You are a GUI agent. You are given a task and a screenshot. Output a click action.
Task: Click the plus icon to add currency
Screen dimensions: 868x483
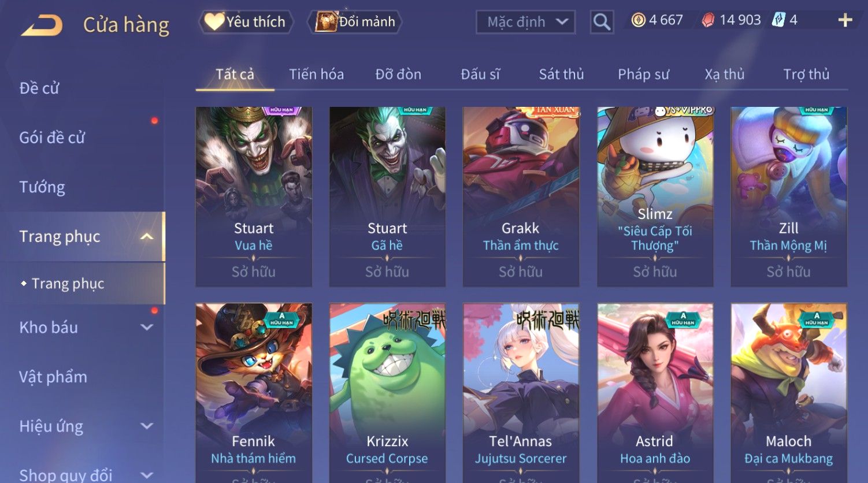pyautogui.click(x=845, y=20)
